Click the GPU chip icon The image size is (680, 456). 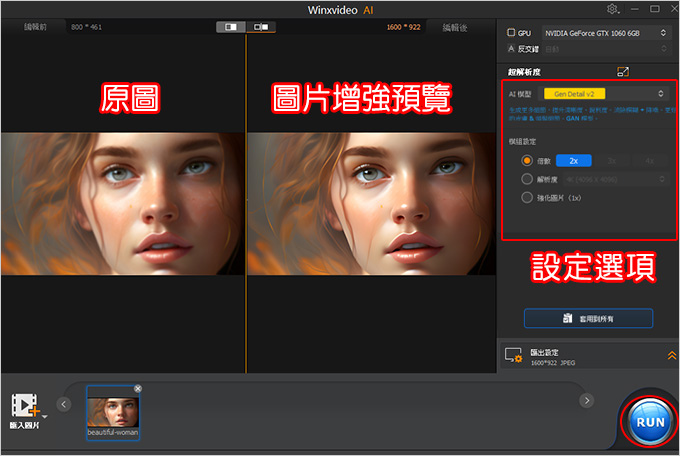point(511,33)
